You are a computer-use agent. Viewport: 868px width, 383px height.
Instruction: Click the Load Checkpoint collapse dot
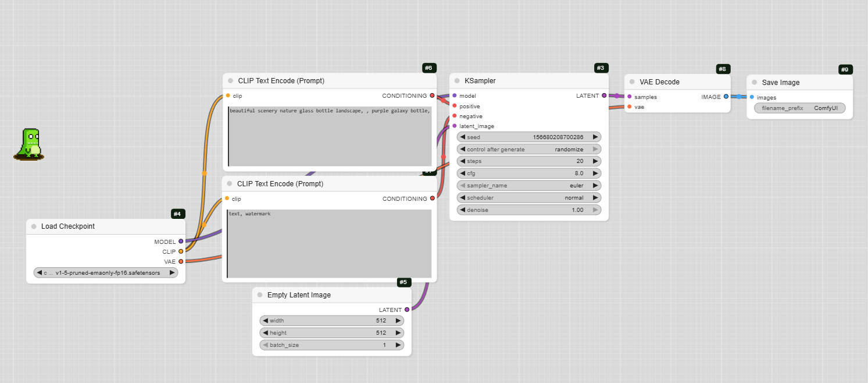coord(34,226)
